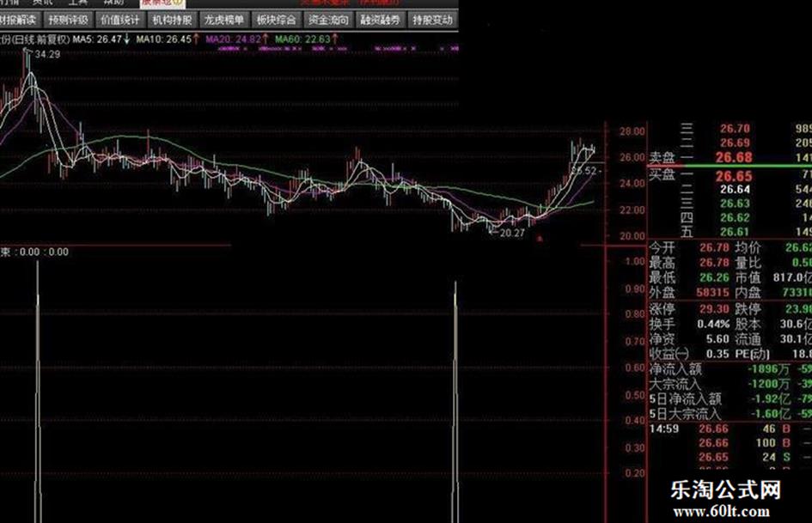
Task: Click the 5日大宗流入 row
Action: point(730,414)
